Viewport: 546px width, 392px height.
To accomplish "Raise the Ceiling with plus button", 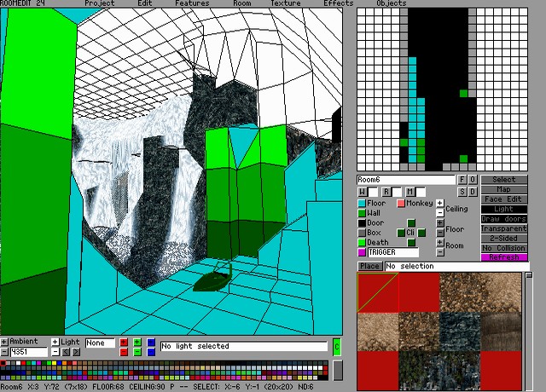I will pos(439,204).
